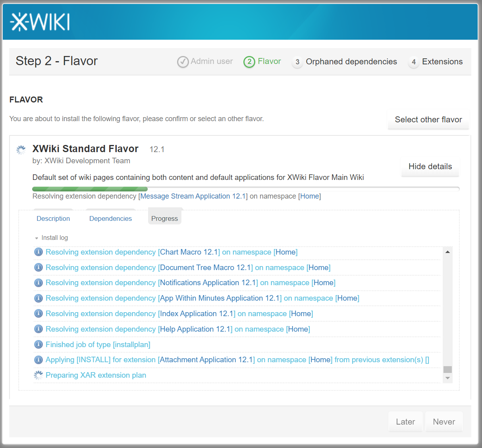Click Home namespace link in status line
482x448 pixels.
pos(309,196)
